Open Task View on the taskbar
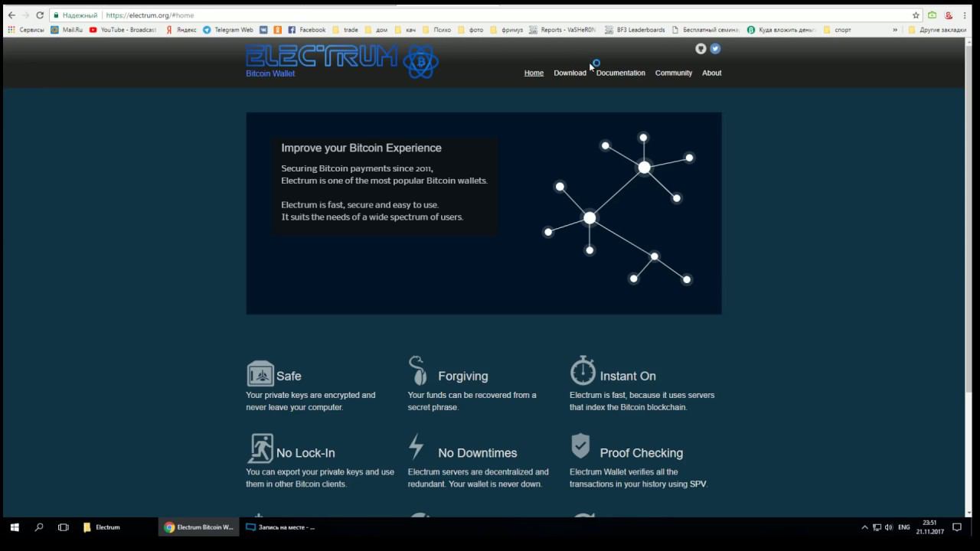980x551 pixels. point(64,527)
